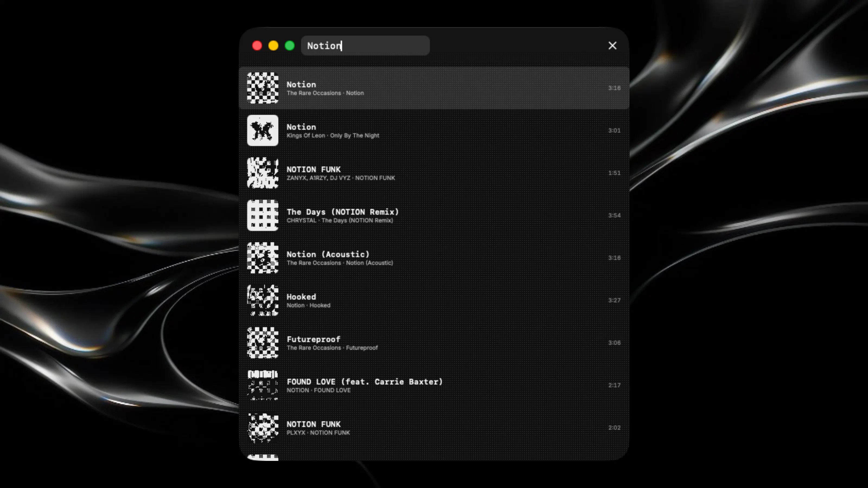Click the 3:06 duration of Futureproof
868x488 pixels.
614,342
